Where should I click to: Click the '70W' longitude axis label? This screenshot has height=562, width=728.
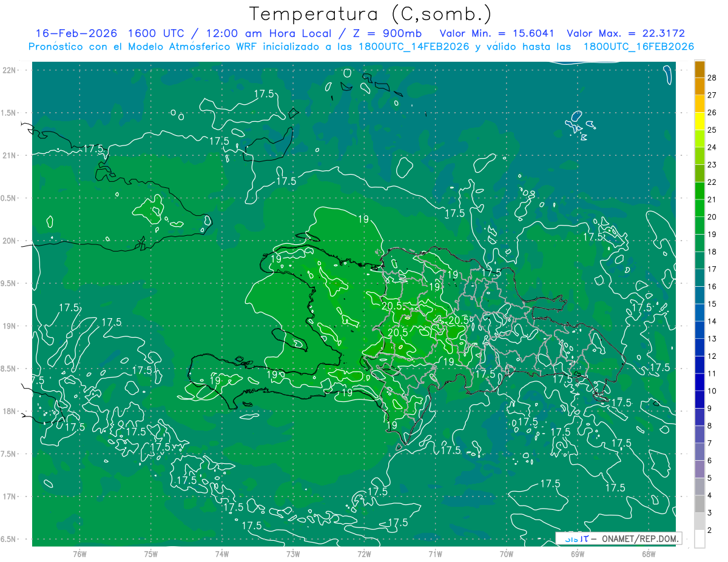pyautogui.click(x=507, y=554)
